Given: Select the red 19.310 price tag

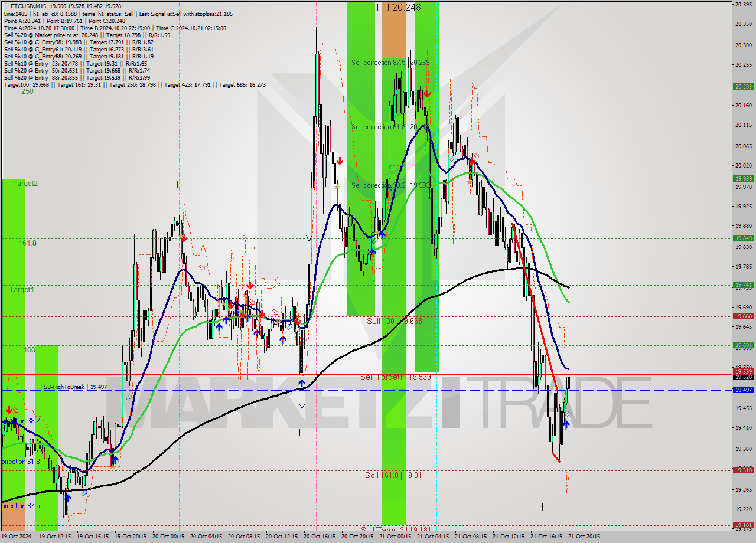Looking at the screenshot, I should [743, 470].
